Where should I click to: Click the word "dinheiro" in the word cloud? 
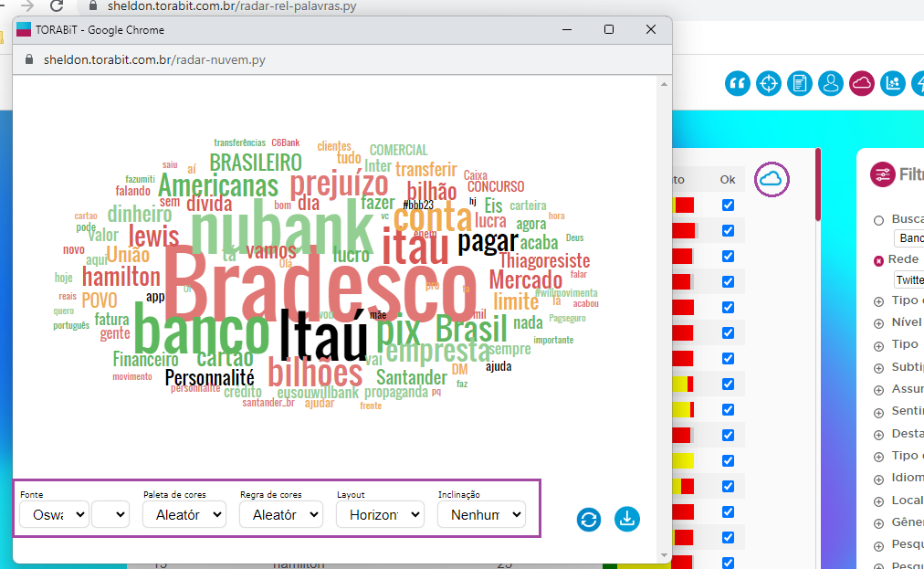140,214
